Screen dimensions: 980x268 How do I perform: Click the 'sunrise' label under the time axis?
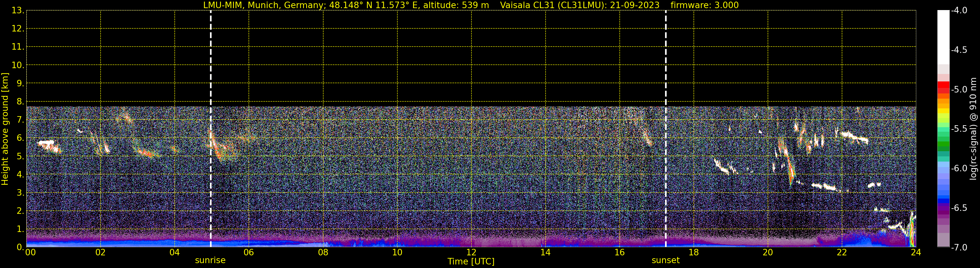coord(210,261)
